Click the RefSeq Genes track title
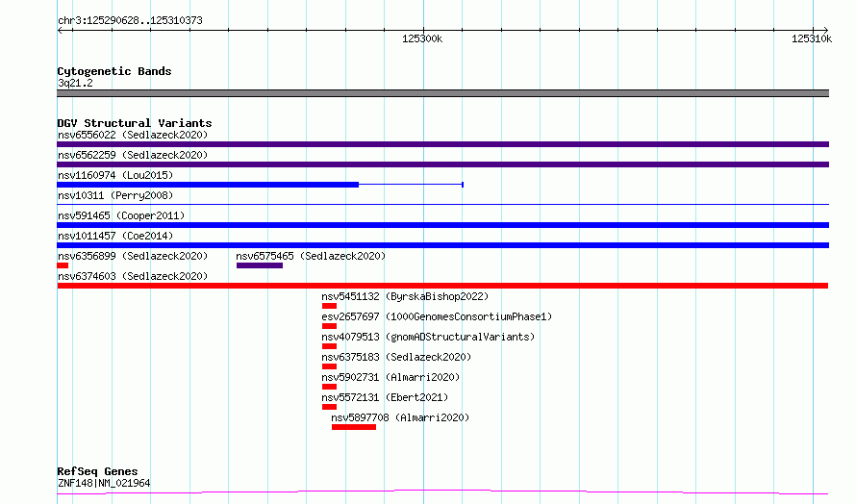Image resolution: width=856 pixels, height=504 pixels. [97, 471]
